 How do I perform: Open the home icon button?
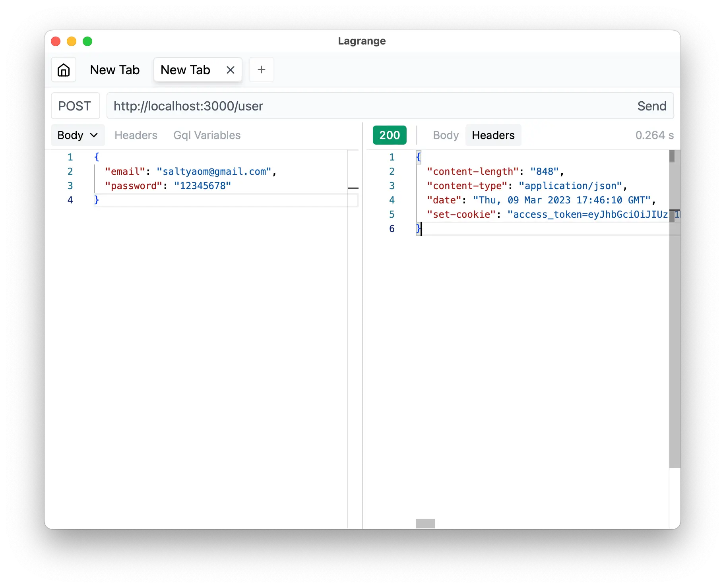64,70
